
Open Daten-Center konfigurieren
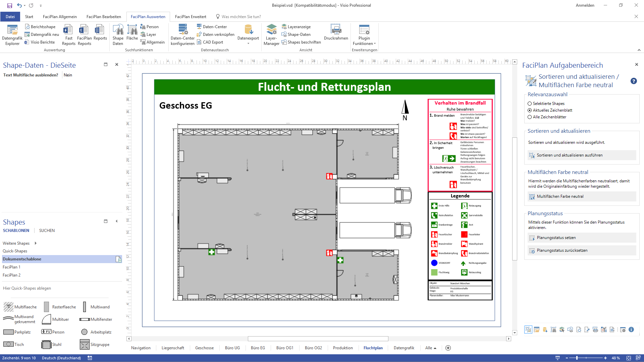coord(182,35)
